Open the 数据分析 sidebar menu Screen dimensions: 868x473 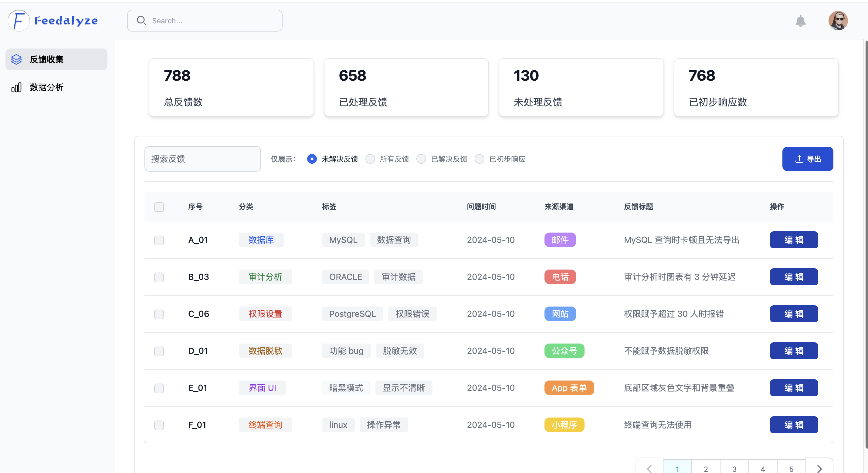[46, 88]
